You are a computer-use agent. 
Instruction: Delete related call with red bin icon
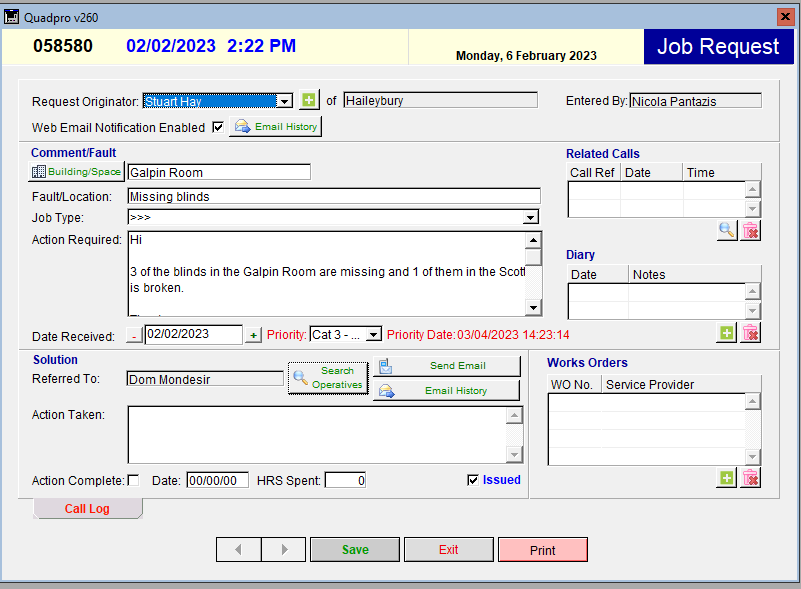[x=751, y=231]
